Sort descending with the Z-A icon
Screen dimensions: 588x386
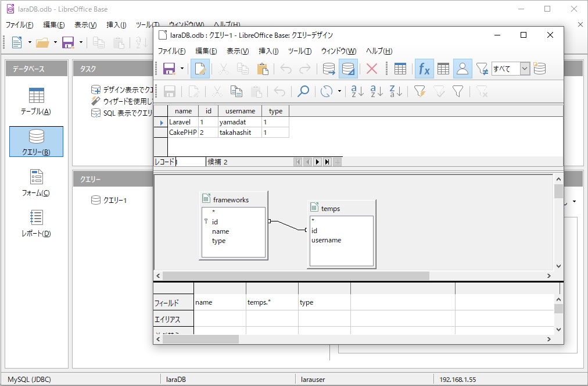[x=396, y=91]
